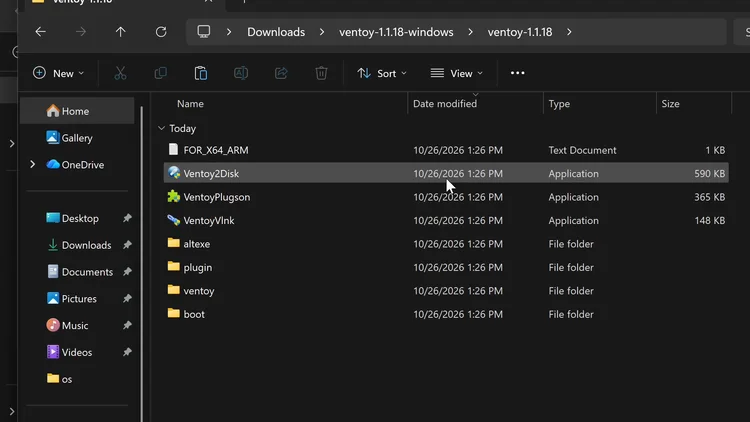The width and height of the screenshot is (750, 422).
Task: Click the Copy icon in toolbar
Action: click(x=161, y=73)
